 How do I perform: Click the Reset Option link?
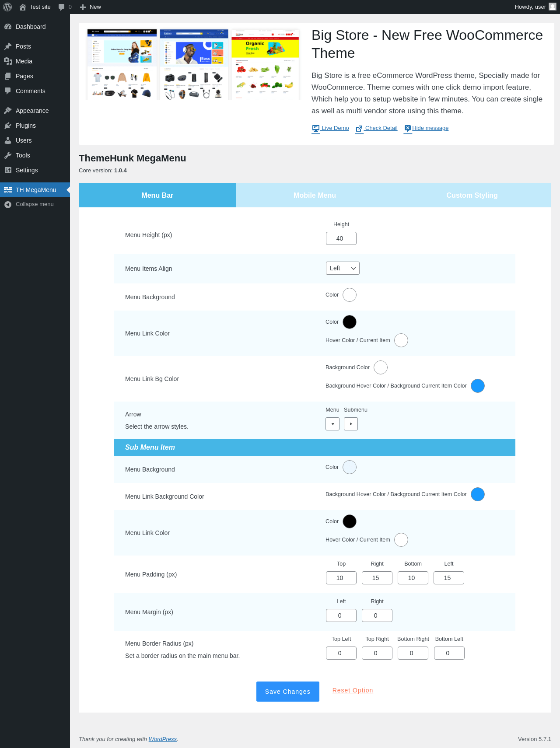tap(353, 690)
